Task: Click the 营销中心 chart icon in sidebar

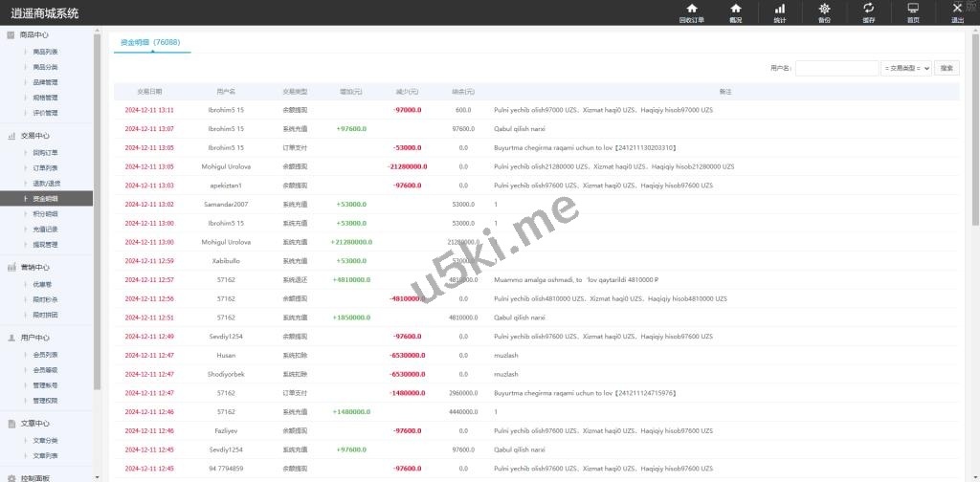Action: pyautogui.click(x=11, y=268)
